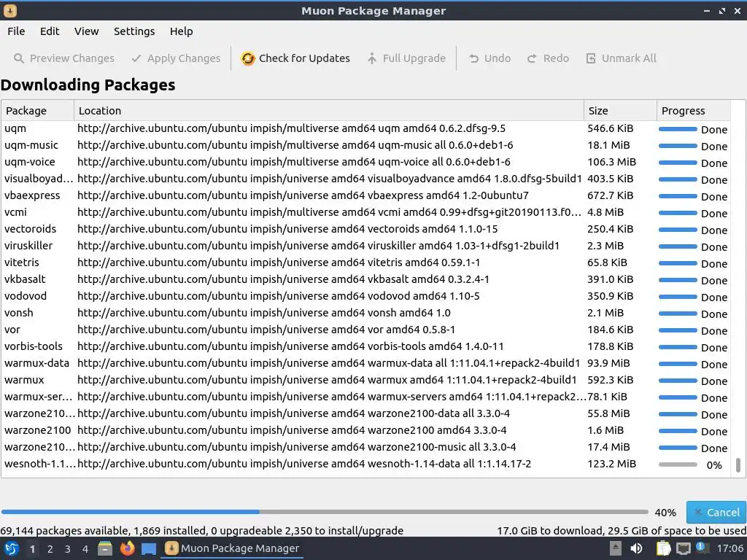This screenshot has height=560, width=747.
Task: Click the Full Upgrade toolbar item
Action: [406, 58]
